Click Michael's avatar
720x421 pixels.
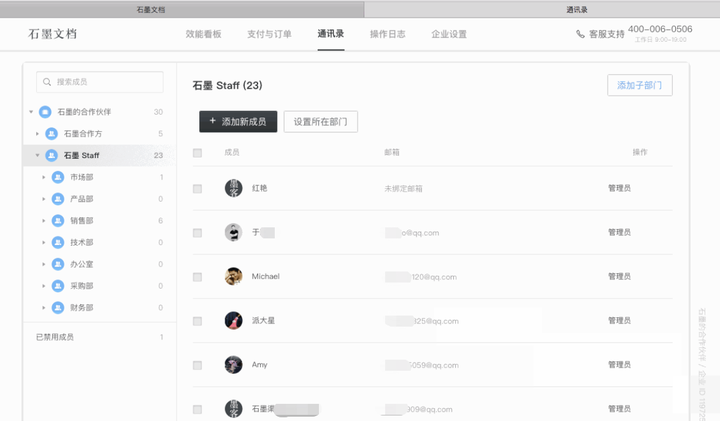coord(233,276)
